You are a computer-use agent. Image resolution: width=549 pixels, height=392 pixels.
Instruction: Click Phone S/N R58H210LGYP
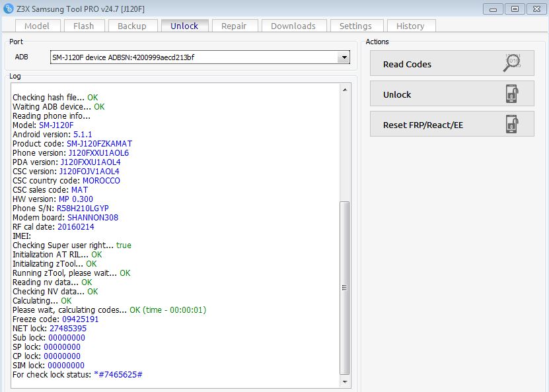tap(83, 209)
